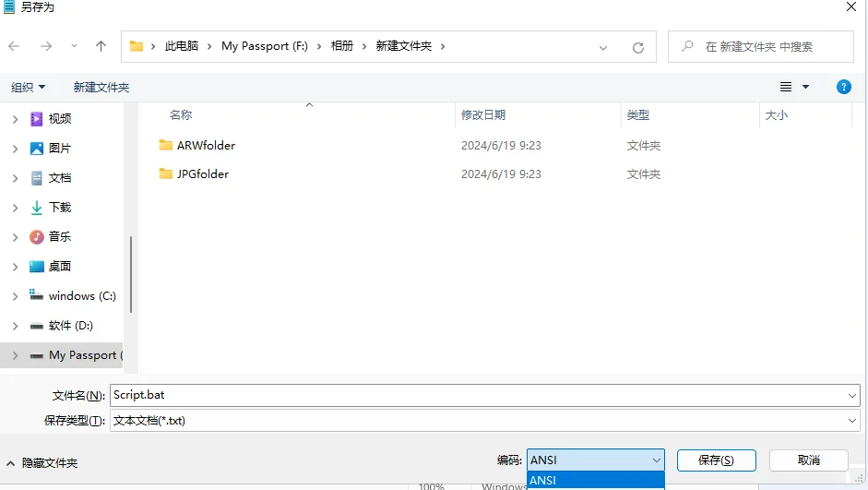Sort by 修改日期 column header
868x490 pixels.
click(x=483, y=115)
